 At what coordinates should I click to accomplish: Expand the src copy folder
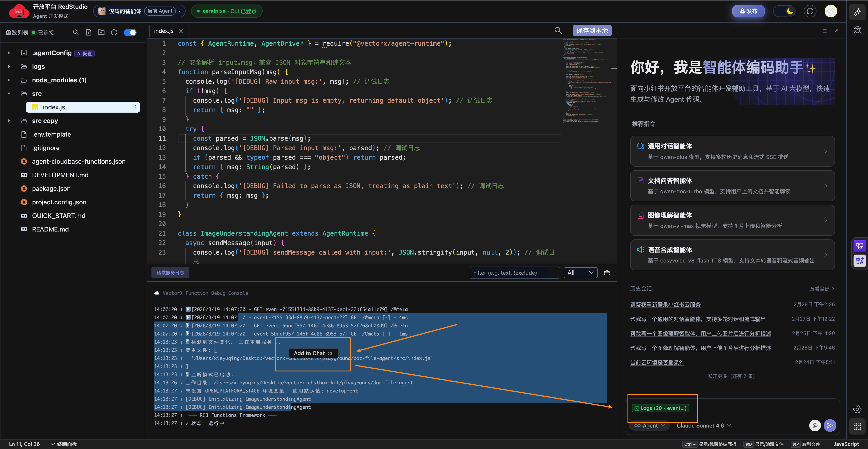[9, 121]
